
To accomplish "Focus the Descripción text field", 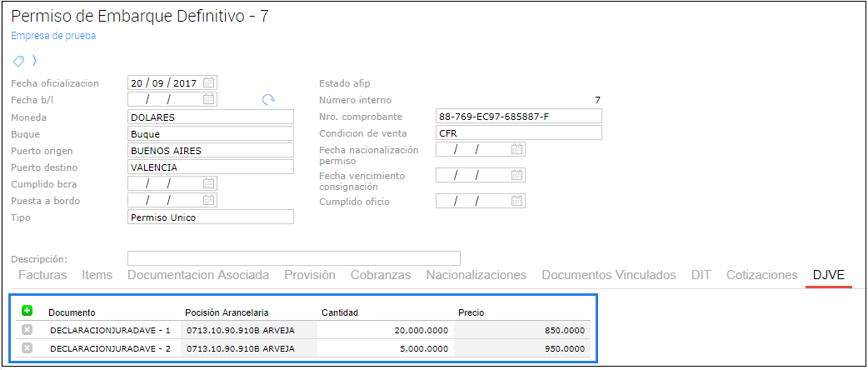I will click(293, 258).
